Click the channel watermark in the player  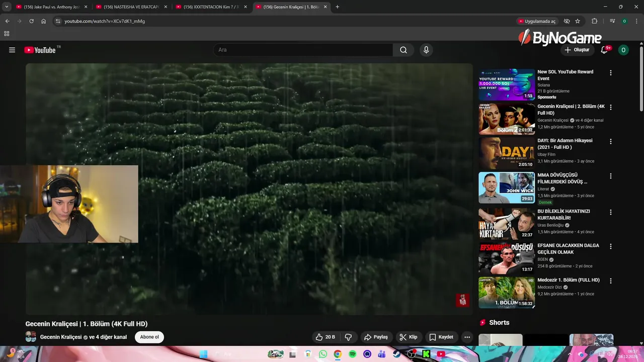(x=462, y=300)
